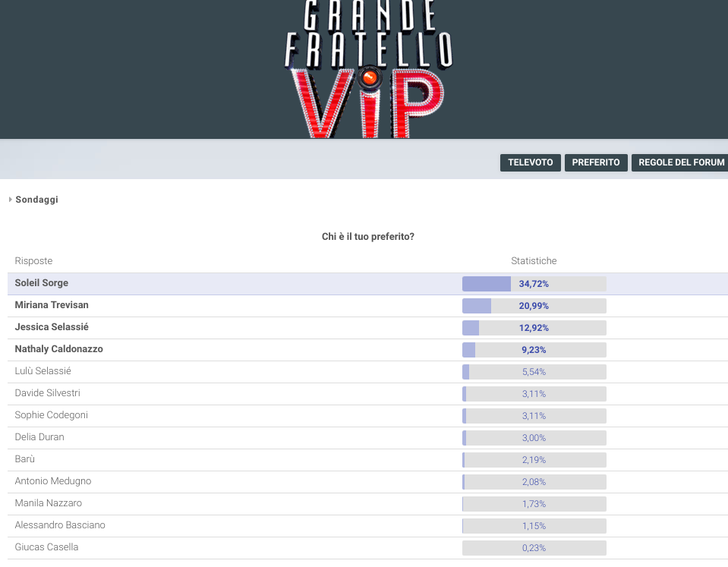Select the Soleil Sorge poll answer

tap(42, 283)
